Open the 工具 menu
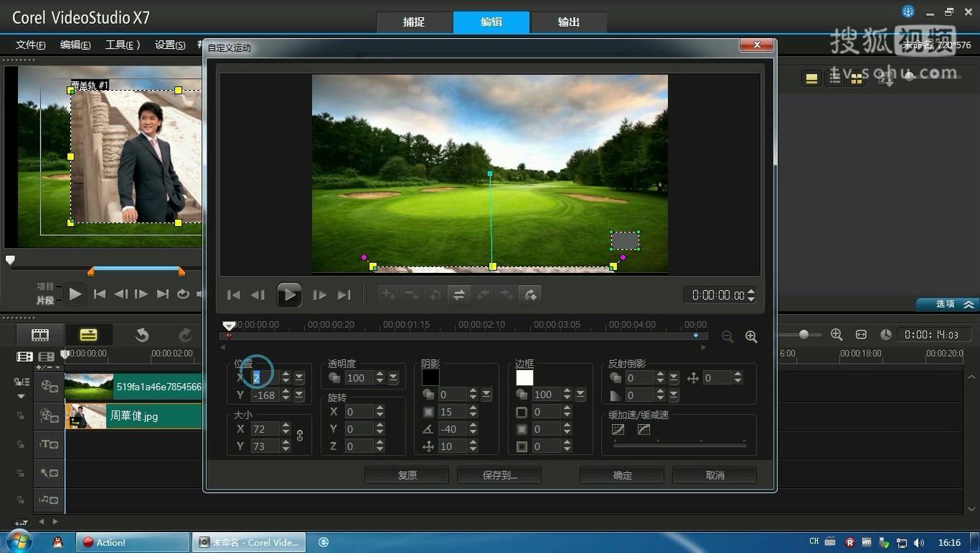980x553 pixels. (122, 45)
